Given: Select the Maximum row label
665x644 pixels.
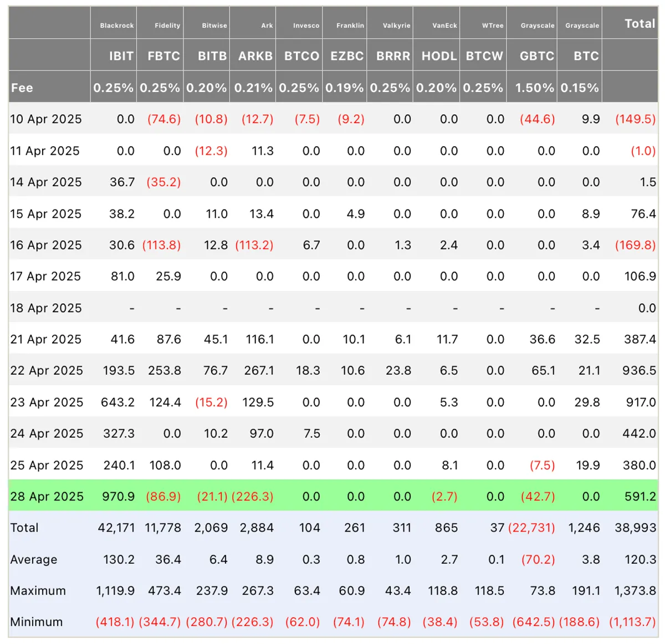Looking at the screenshot, I should [38, 591].
